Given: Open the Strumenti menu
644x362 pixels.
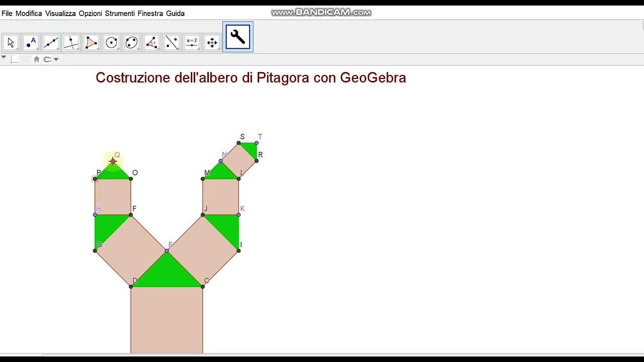Looking at the screenshot, I should [x=120, y=14].
